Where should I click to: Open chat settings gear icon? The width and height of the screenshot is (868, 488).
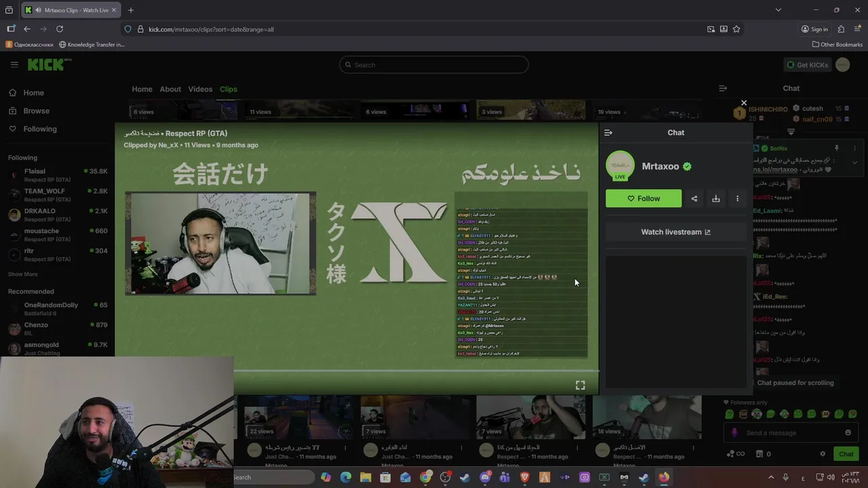pyautogui.click(x=823, y=454)
